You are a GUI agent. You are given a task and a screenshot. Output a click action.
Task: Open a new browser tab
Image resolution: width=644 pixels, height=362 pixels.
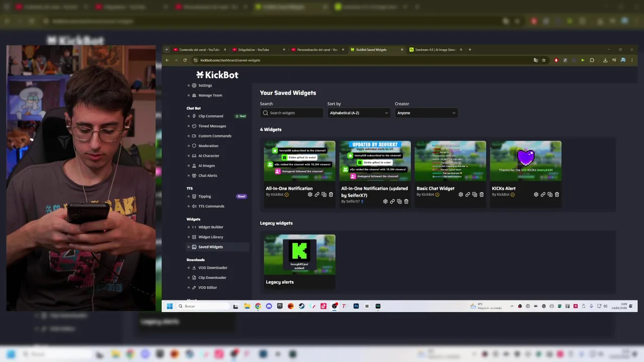point(470,50)
